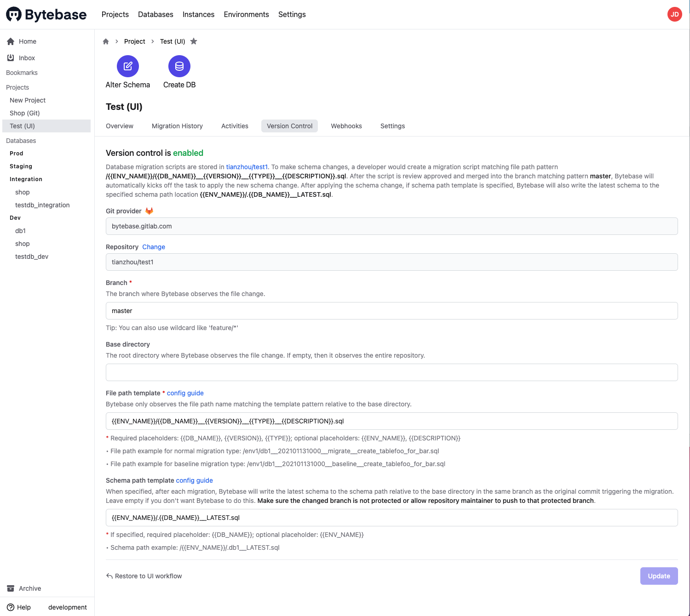
Task: Open the Instances top menu
Action: 198,14
